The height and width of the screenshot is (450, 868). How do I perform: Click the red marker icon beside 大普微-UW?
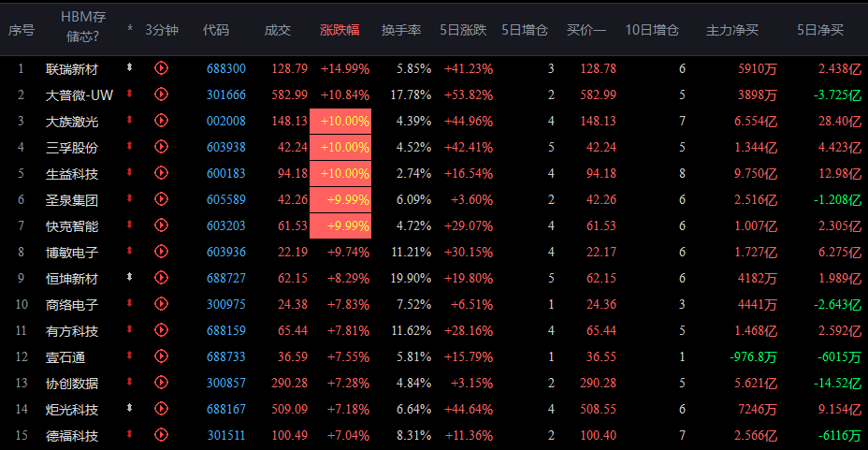129,93
